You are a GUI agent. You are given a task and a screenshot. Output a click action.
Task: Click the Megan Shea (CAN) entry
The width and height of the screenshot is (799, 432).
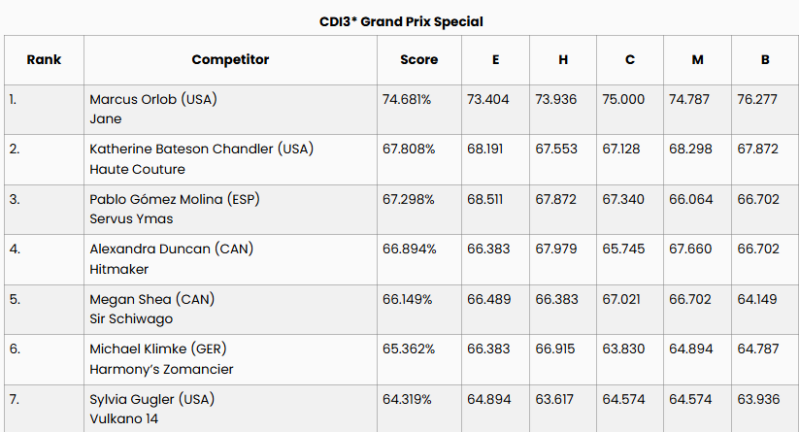pyautogui.click(x=152, y=299)
